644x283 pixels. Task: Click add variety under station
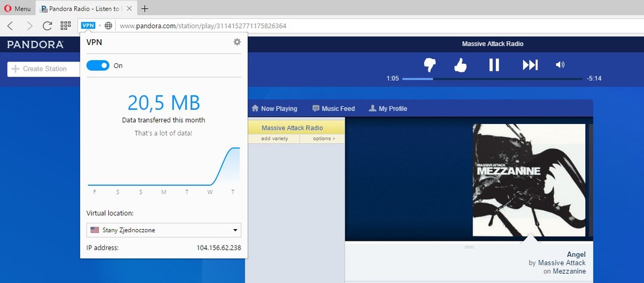pyautogui.click(x=275, y=139)
